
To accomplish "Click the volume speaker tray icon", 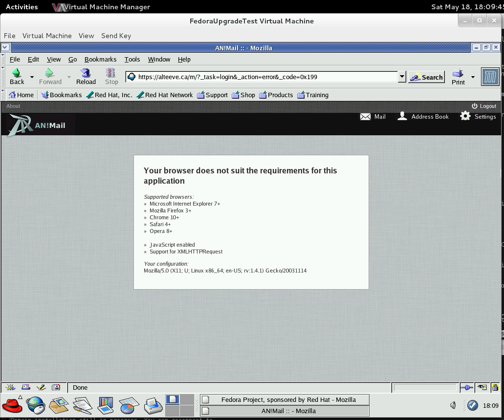I will (453, 405).
